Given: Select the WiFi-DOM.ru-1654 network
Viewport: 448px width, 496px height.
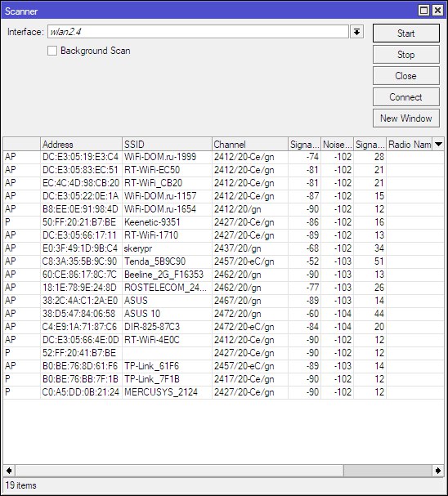Looking at the screenshot, I should click(223, 209).
